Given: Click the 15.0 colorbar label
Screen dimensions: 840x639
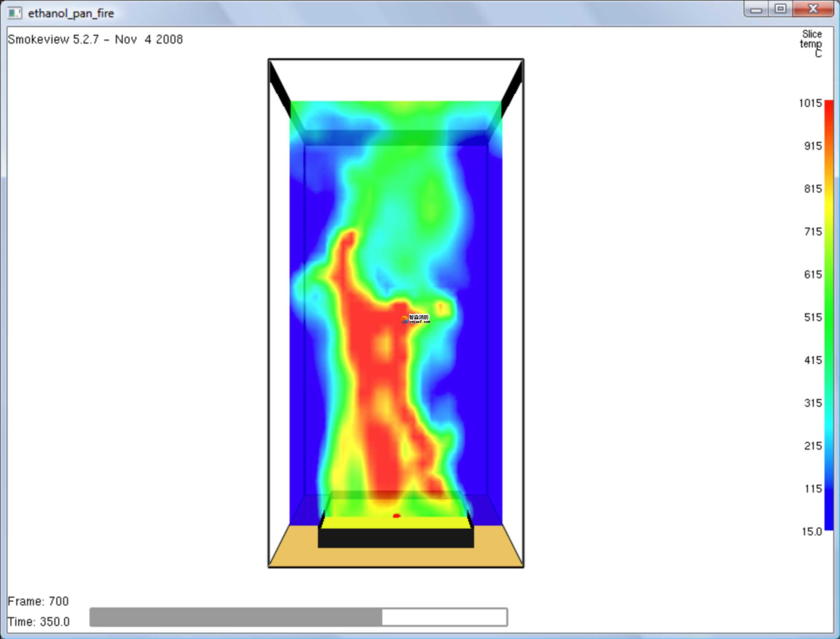Looking at the screenshot, I should point(812,531).
